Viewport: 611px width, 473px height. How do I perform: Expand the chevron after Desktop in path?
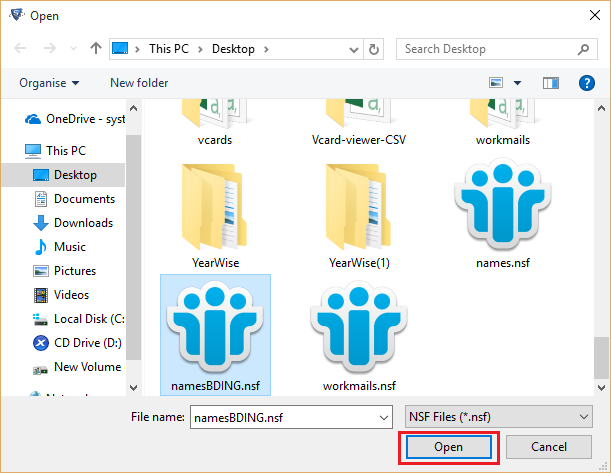pos(266,49)
